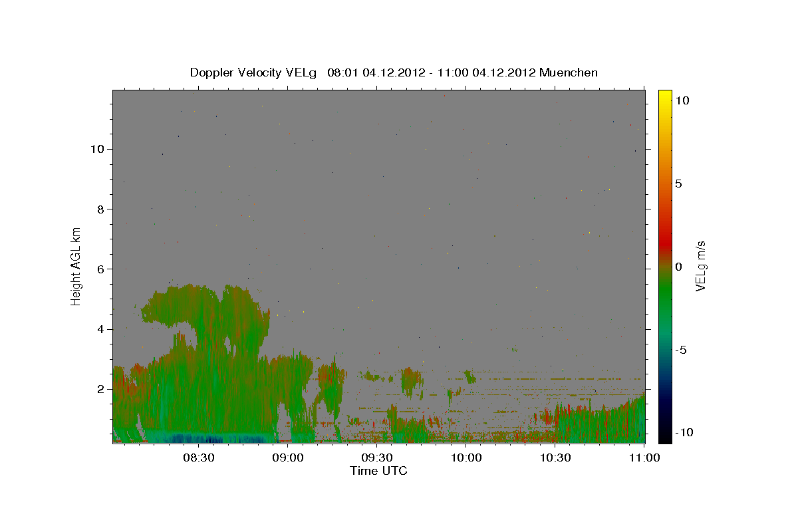Click the height tick label 2
This screenshot has height=532, width=798.
coord(100,389)
